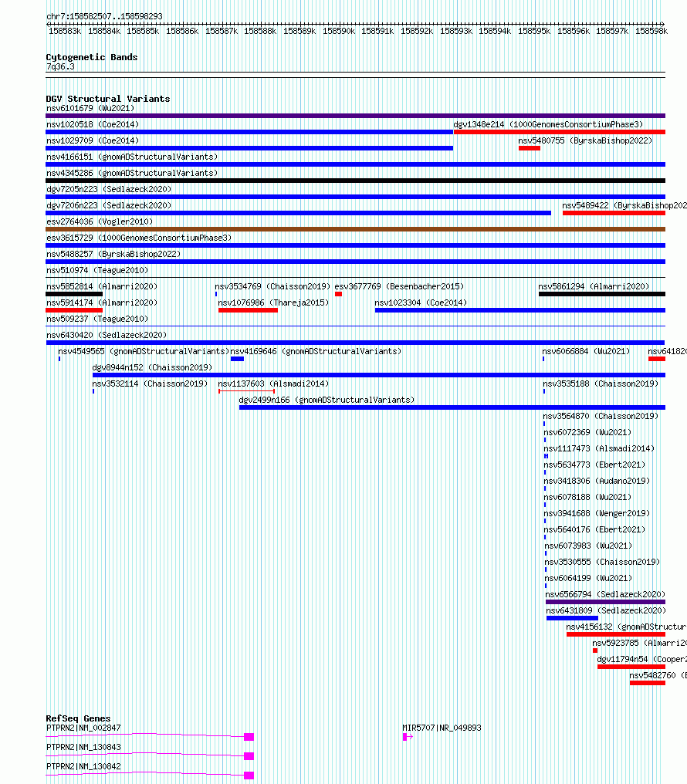Select nsv5640176 (Ebert2021) label
This screenshot has height=784, width=687.
pos(594,529)
